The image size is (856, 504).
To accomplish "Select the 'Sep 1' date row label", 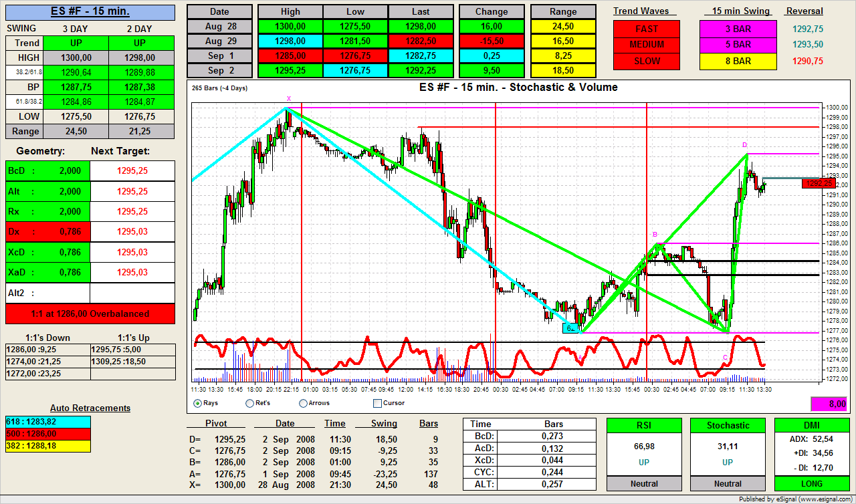I will point(219,55).
